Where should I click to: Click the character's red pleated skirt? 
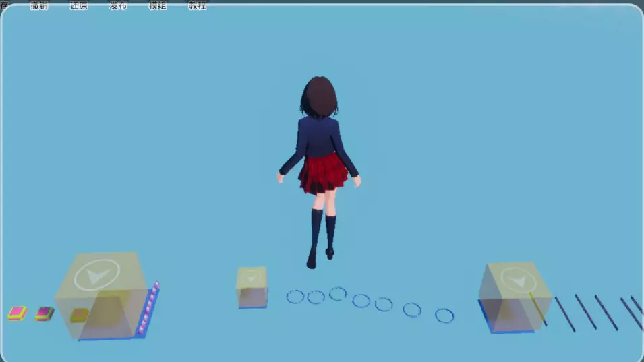[x=322, y=174]
